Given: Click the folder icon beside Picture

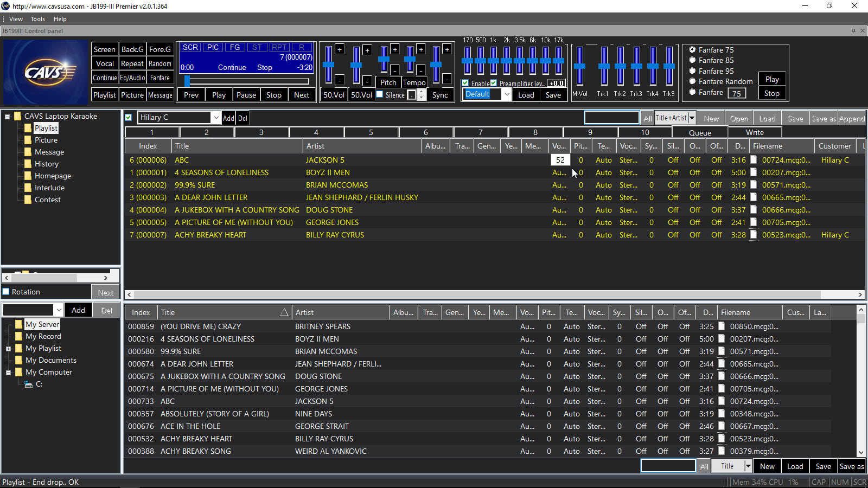Looking at the screenshot, I should click(x=28, y=140).
